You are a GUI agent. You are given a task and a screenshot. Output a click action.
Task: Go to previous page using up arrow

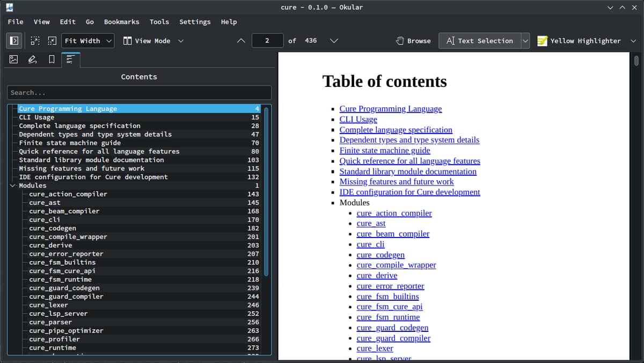[241, 41]
